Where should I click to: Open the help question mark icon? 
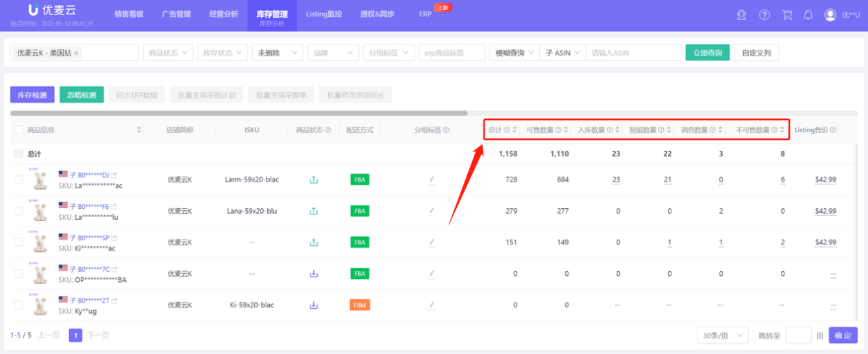click(765, 14)
